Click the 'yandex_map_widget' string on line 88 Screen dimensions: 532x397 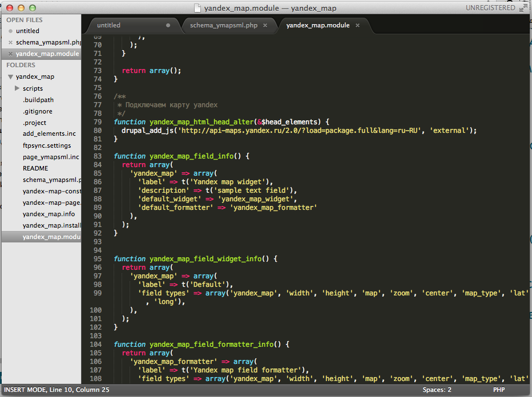(256, 199)
